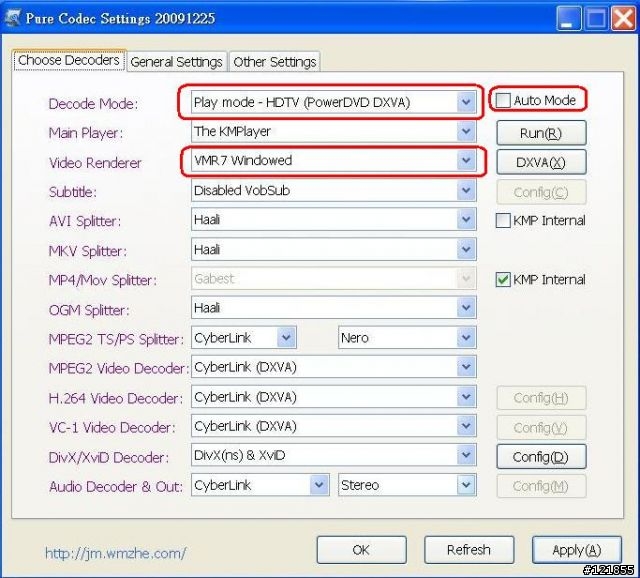The width and height of the screenshot is (640, 578).
Task: Open the Other Settings tab
Action: (275, 62)
